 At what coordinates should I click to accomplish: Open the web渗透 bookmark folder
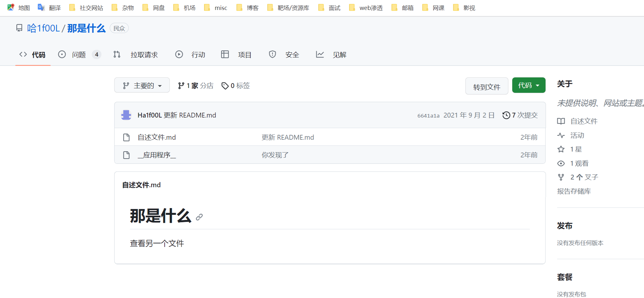(366, 8)
